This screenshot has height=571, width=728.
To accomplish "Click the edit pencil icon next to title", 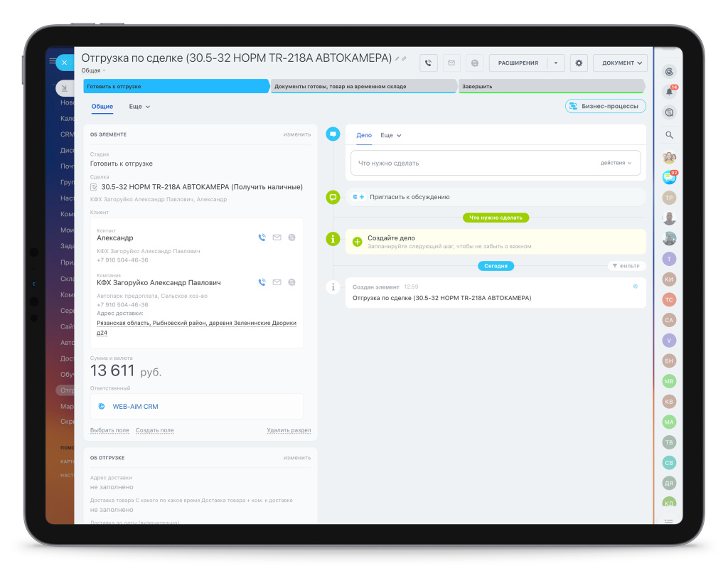I will (x=397, y=58).
